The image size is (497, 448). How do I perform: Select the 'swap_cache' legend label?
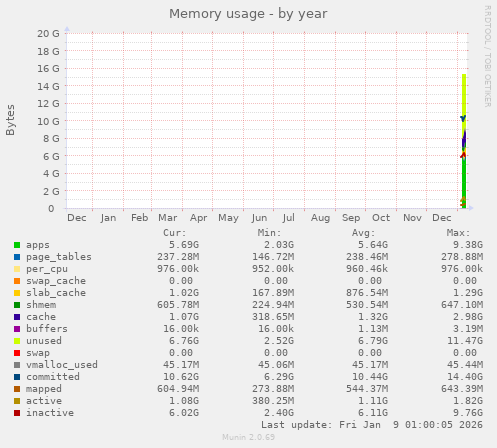[56, 281]
